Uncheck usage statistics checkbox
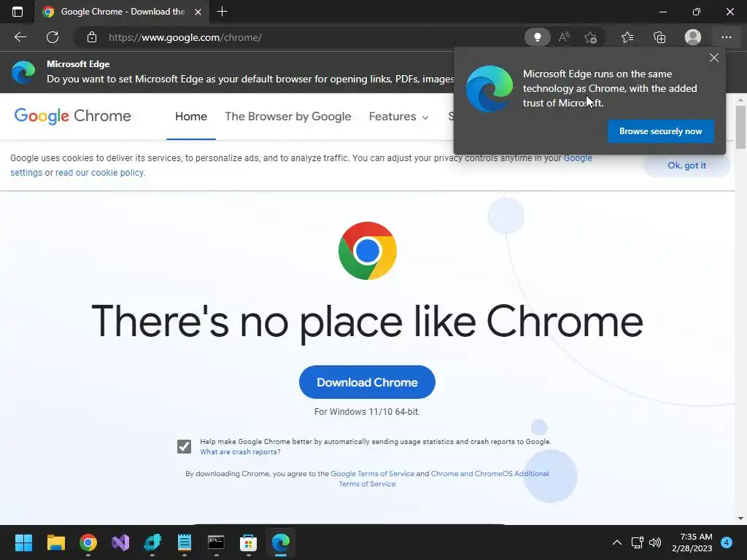The height and width of the screenshot is (560, 747). pyautogui.click(x=184, y=446)
